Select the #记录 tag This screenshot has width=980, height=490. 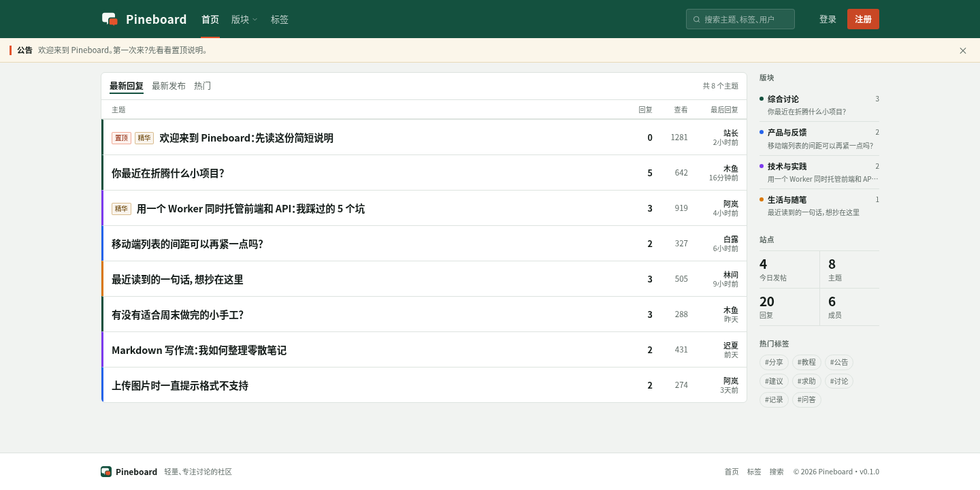pos(774,400)
